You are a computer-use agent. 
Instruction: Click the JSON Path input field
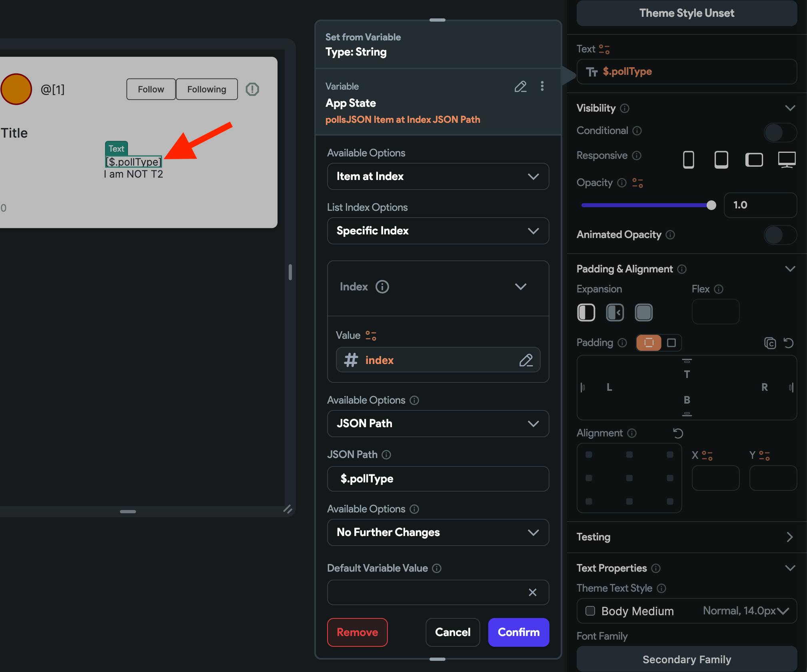tap(438, 479)
